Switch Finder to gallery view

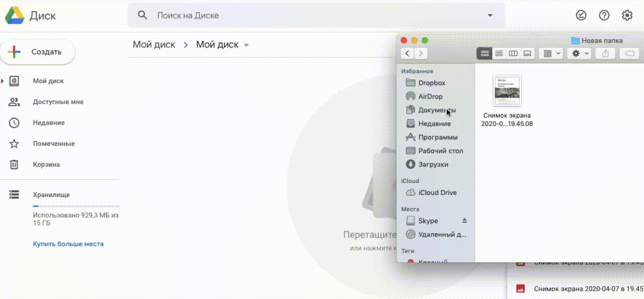(527, 53)
